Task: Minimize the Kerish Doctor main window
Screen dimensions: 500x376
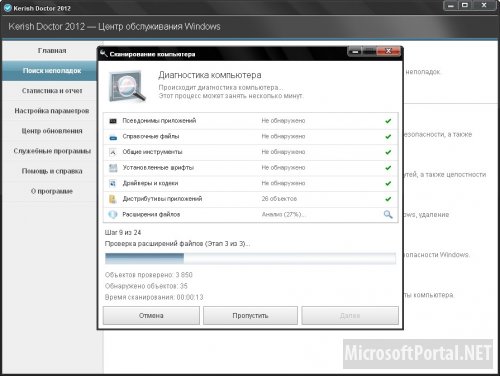Action: (x=451, y=6)
